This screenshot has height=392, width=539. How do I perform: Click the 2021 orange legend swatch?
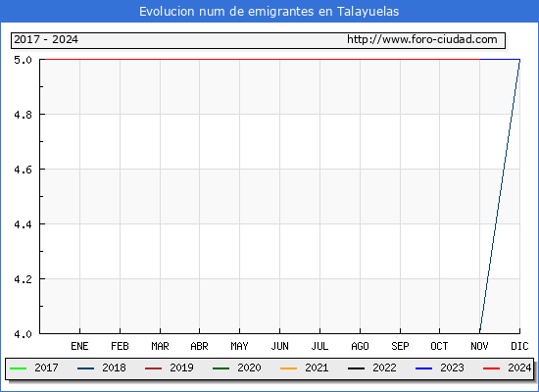(288, 368)
